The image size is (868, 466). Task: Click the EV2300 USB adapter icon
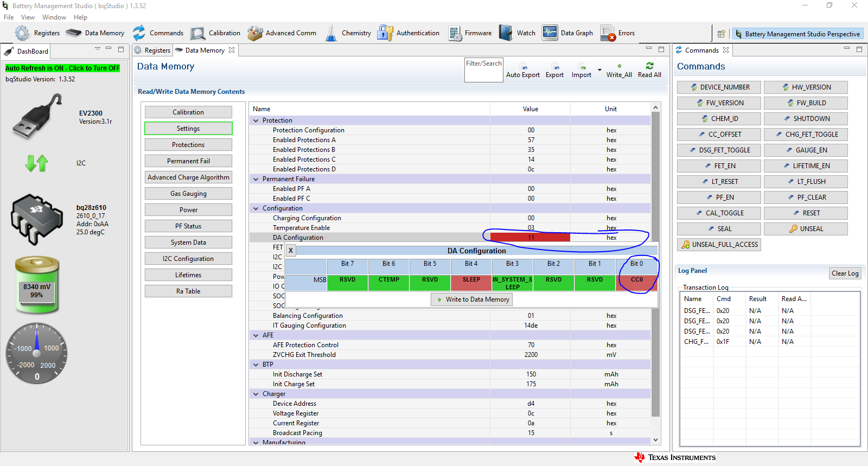(x=37, y=116)
